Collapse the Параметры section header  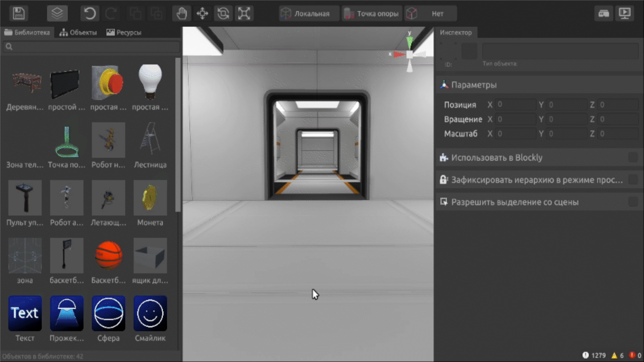coord(474,85)
